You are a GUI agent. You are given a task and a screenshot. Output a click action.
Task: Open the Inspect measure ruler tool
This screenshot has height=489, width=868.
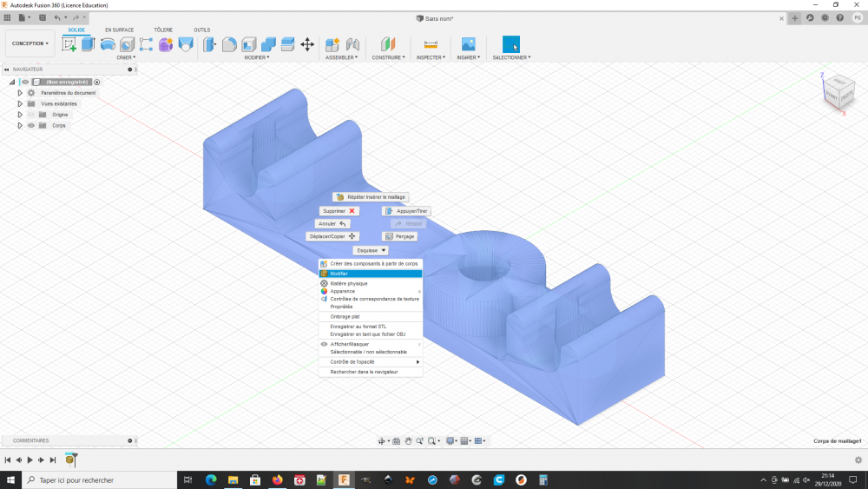point(430,44)
